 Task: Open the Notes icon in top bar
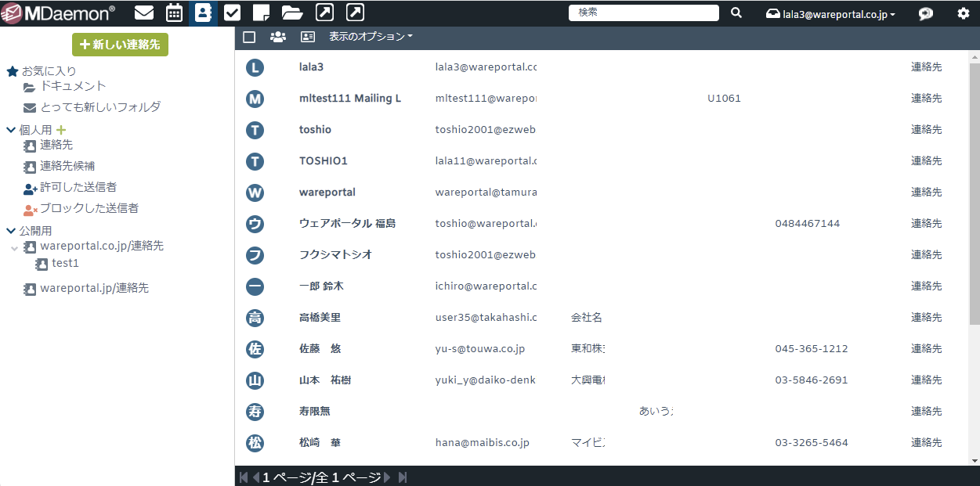pos(262,13)
